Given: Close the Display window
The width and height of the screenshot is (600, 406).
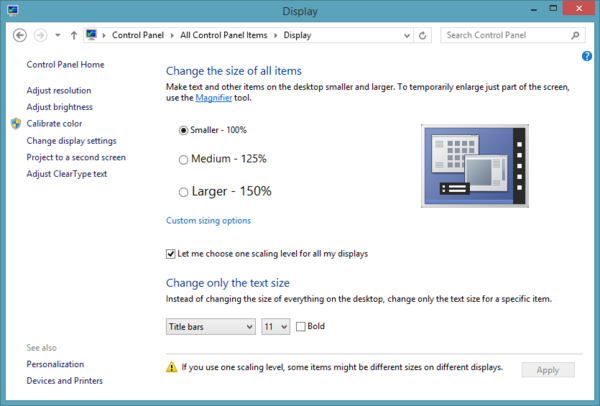Looking at the screenshot, I should pyautogui.click(x=579, y=8).
